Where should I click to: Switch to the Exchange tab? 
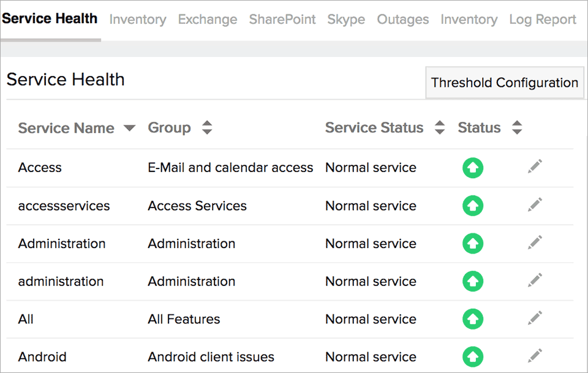click(x=207, y=19)
